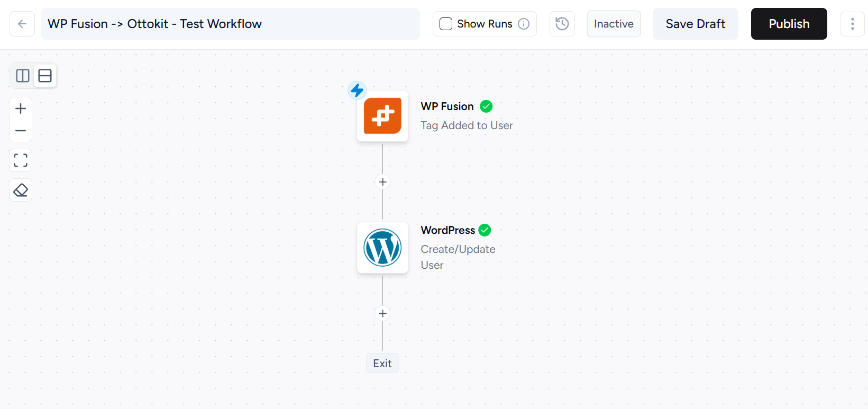This screenshot has height=409, width=868.
Task: Add step after the WordPress action
Action: pyautogui.click(x=382, y=313)
